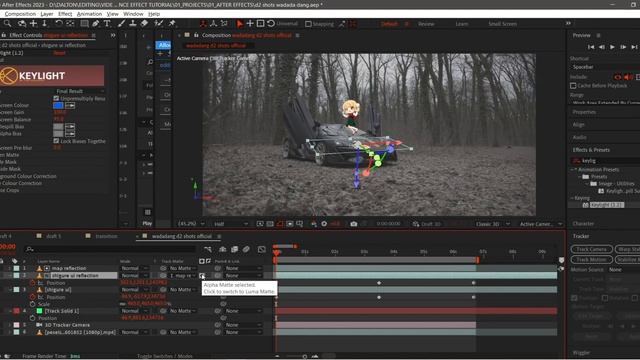
Task: Toggle mask and shape path visibility in viewer
Action: [x=280, y=224]
